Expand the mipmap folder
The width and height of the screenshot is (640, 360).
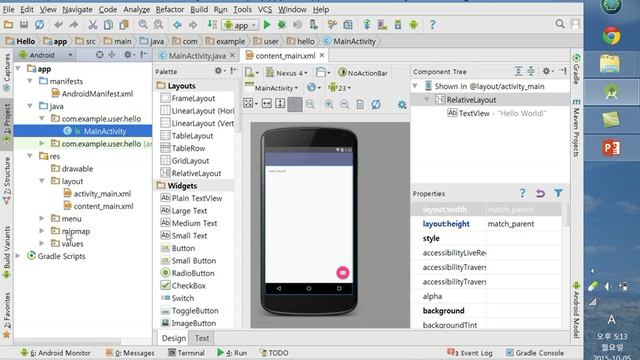tap(42, 231)
